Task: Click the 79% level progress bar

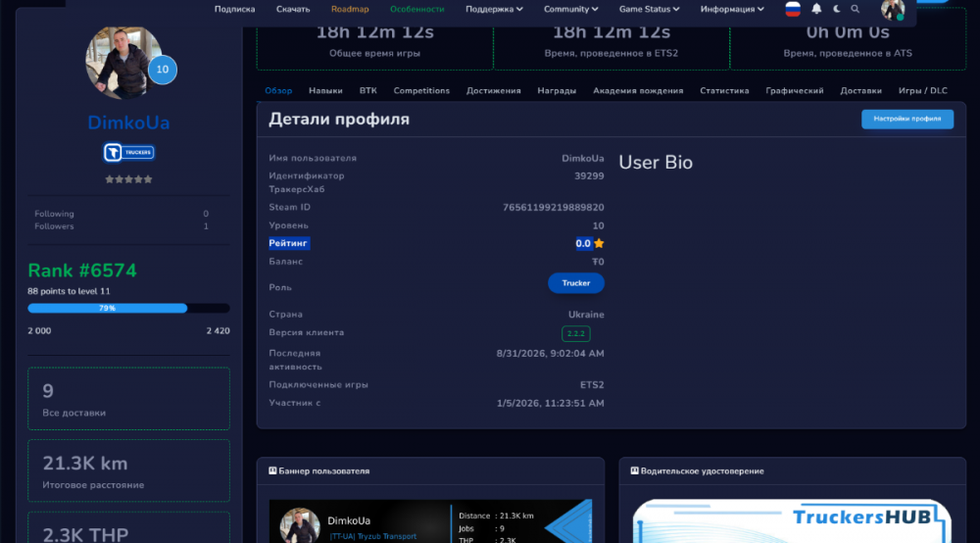Action: 128,308
